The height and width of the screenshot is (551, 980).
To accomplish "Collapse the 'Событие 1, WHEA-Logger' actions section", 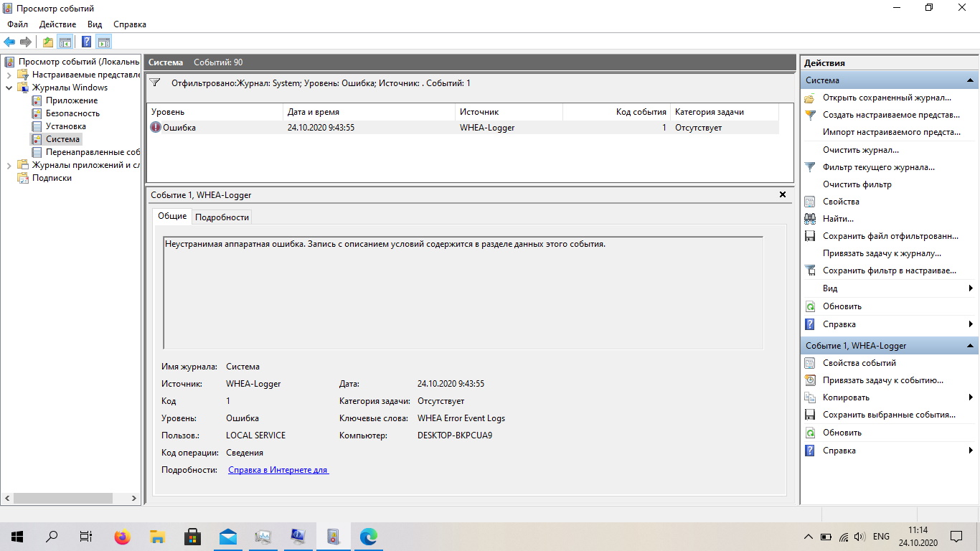I will tap(970, 346).
